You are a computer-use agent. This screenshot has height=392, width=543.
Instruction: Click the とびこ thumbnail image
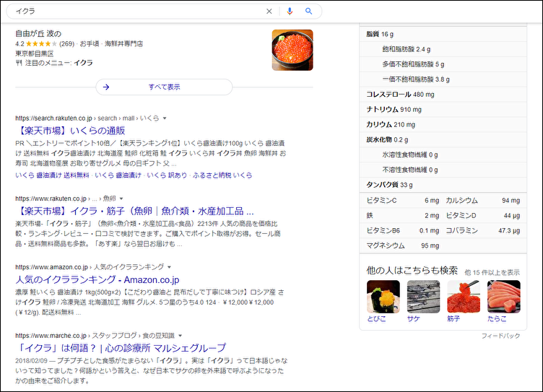click(383, 297)
